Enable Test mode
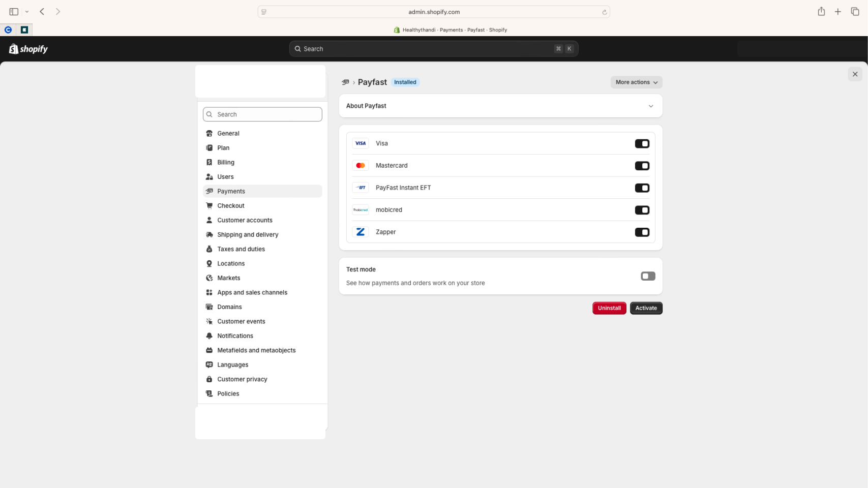868x488 pixels. click(647, 276)
